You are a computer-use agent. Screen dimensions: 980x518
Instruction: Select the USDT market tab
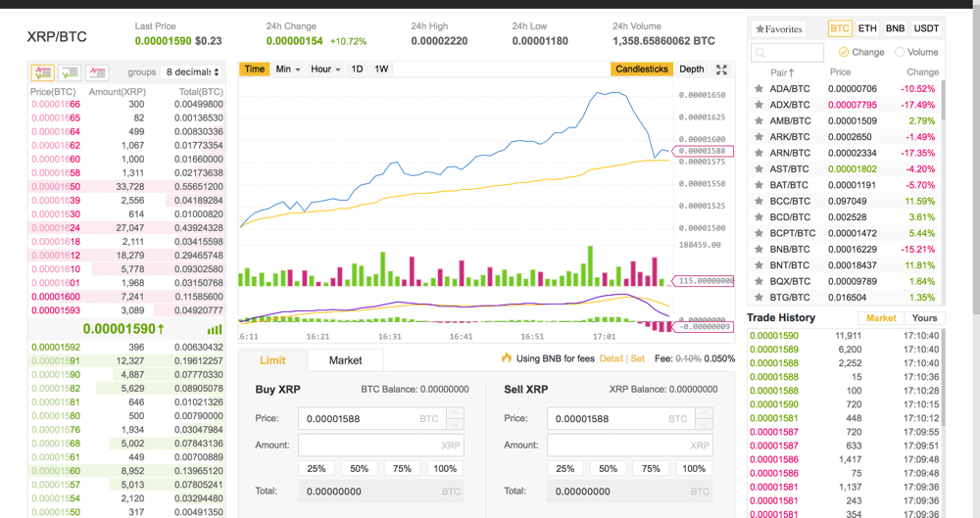point(926,28)
